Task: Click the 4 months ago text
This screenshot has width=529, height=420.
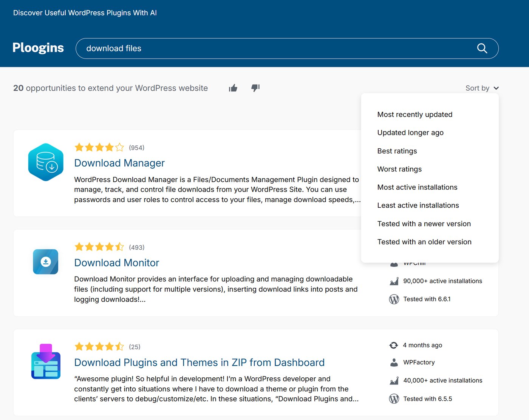Action: pos(422,345)
